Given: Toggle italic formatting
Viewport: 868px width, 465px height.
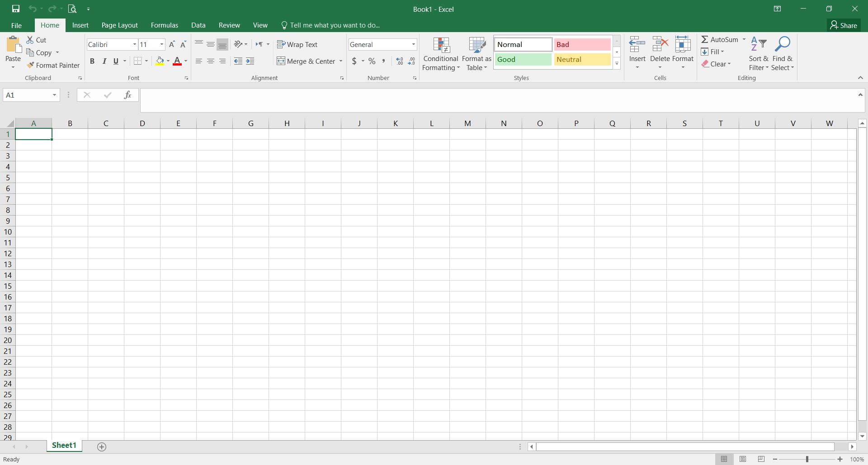Looking at the screenshot, I should (x=104, y=61).
